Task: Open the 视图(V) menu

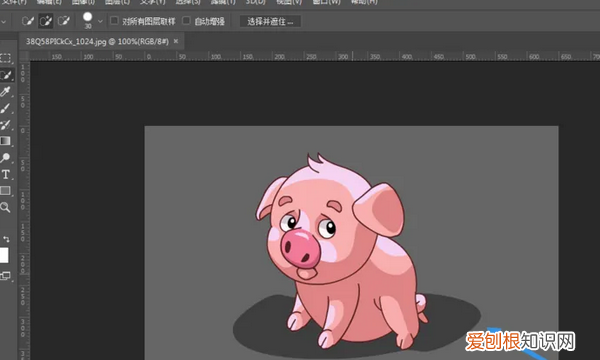Action: [289, 2]
